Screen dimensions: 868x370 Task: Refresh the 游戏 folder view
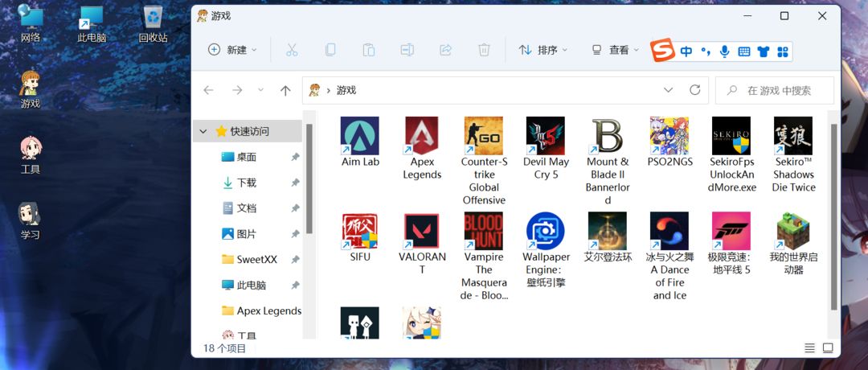point(694,90)
